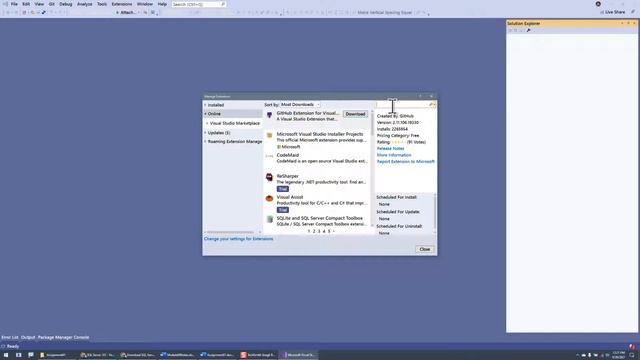
Task: Click the Microsoft Visual Studio Installer Projects icon
Action: pos(269,136)
